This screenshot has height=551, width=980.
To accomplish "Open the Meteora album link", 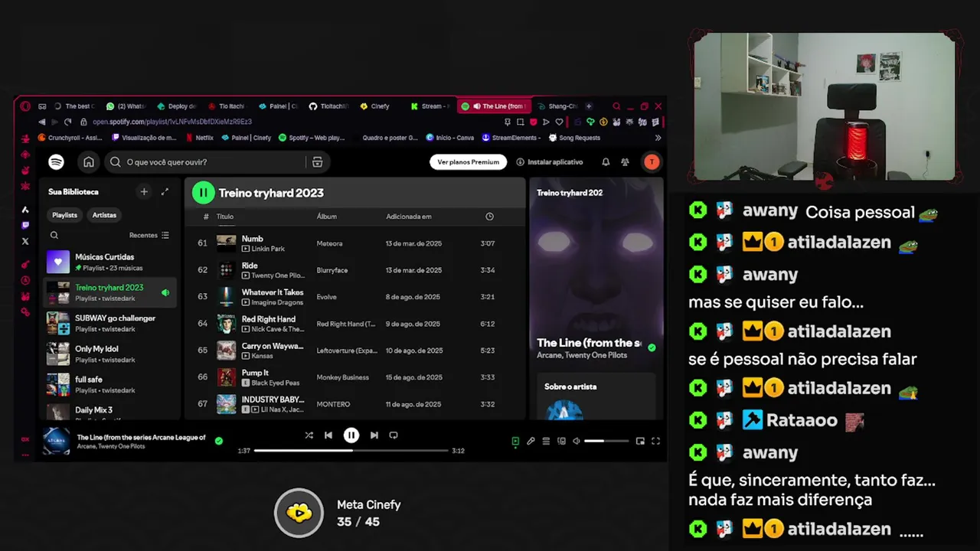I will [x=329, y=243].
